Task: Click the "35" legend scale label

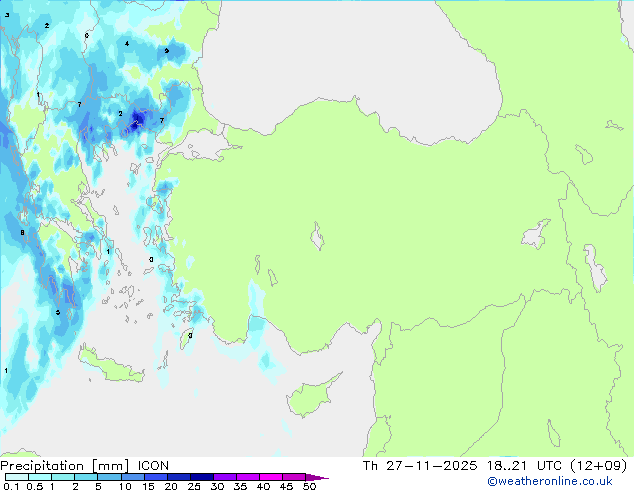Action: (240, 486)
